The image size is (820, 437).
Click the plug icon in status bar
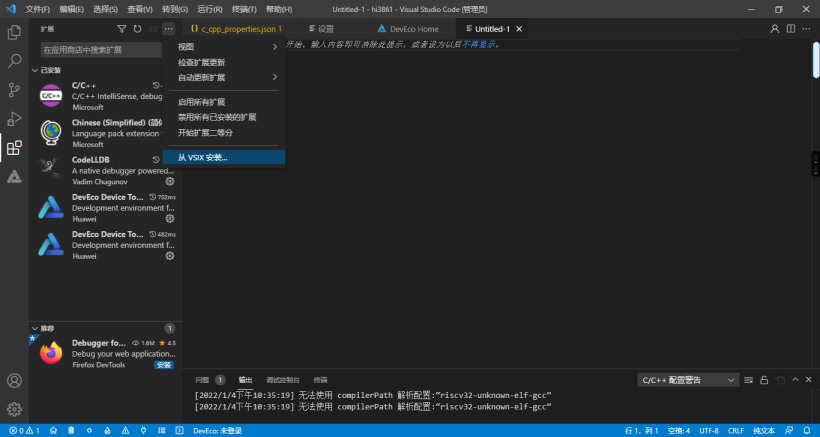(143, 431)
